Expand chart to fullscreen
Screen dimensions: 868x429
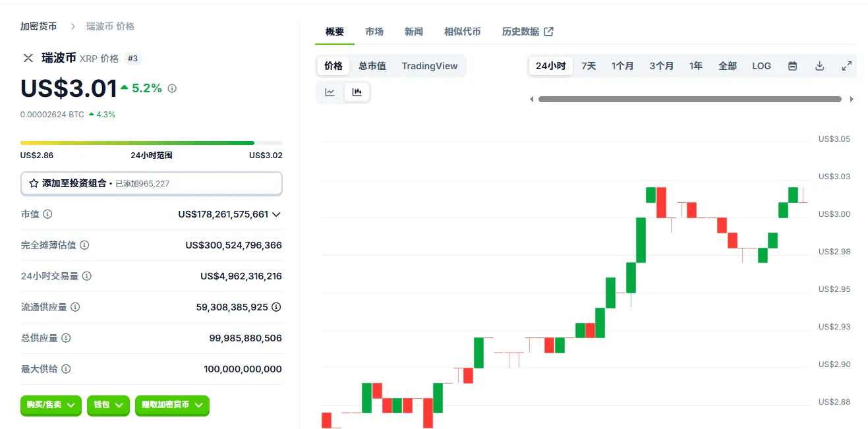point(847,66)
